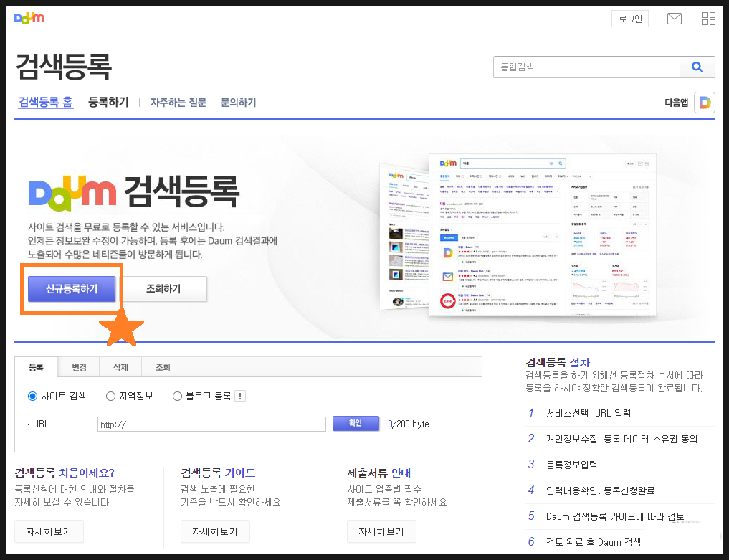Click the 검색등록 처음이세요? heading

point(65,473)
